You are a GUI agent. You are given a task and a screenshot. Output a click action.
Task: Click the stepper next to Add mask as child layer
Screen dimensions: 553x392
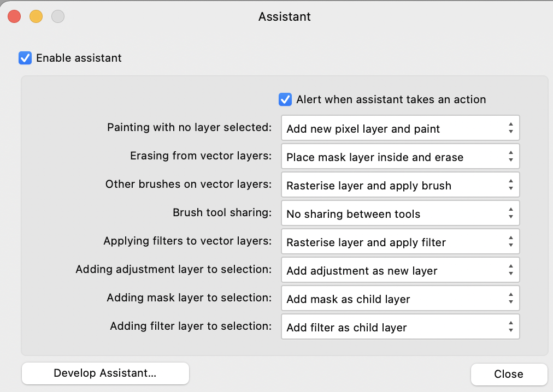tap(510, 298)
